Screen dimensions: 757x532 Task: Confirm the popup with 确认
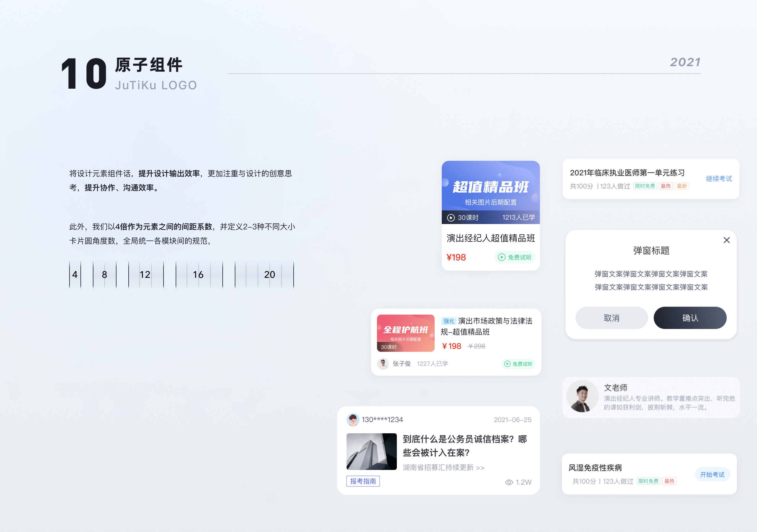[690, 317]
